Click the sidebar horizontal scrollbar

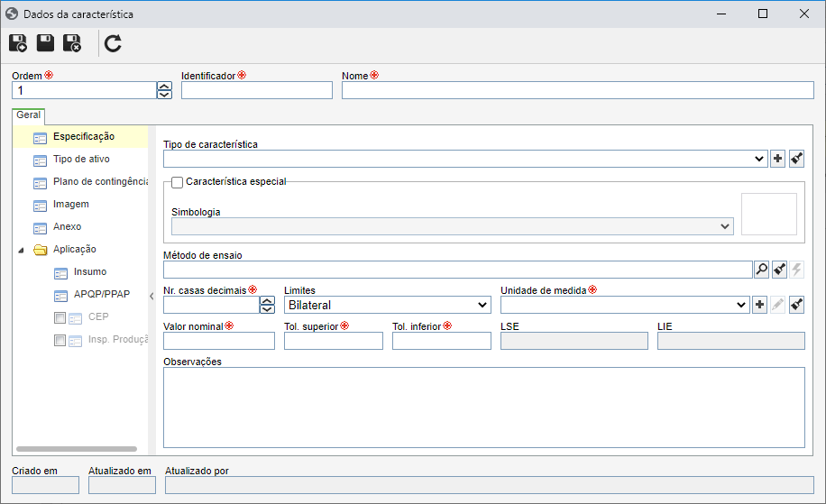click(77, 449)
